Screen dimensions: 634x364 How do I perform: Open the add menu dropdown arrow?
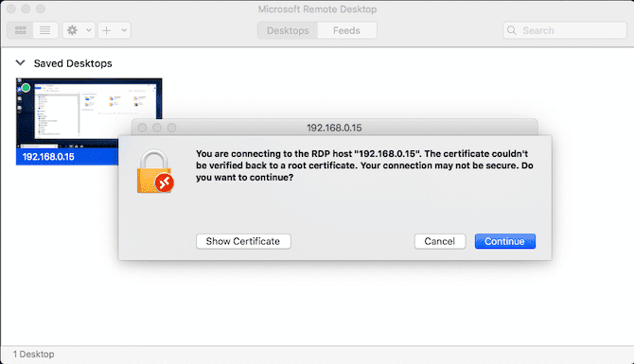click(x=124, y=30)
